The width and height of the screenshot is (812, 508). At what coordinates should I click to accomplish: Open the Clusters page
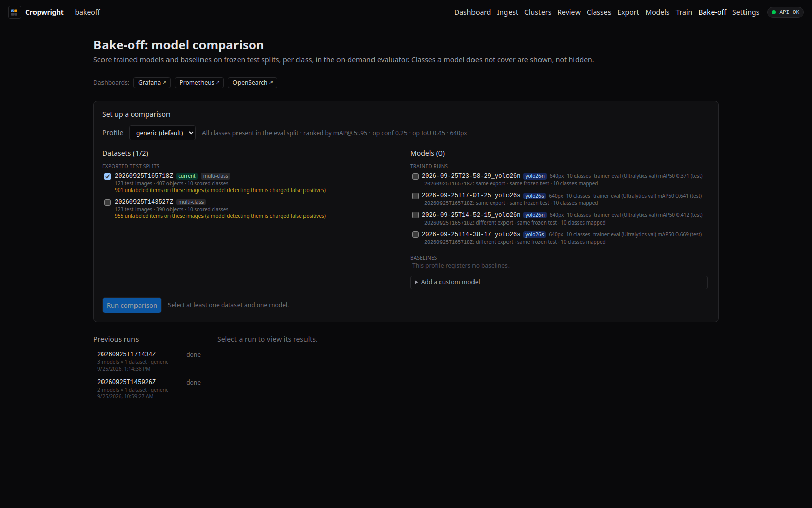point(537,12)
